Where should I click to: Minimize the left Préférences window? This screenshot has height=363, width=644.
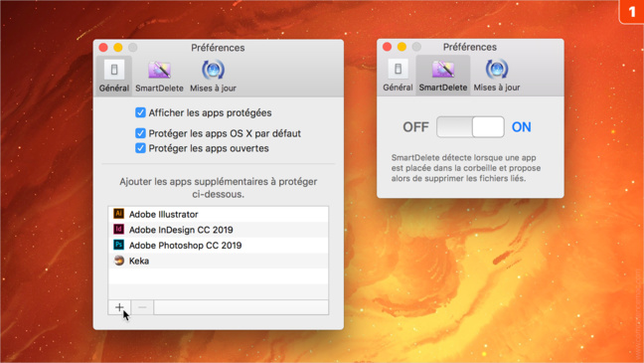[118, 48]
